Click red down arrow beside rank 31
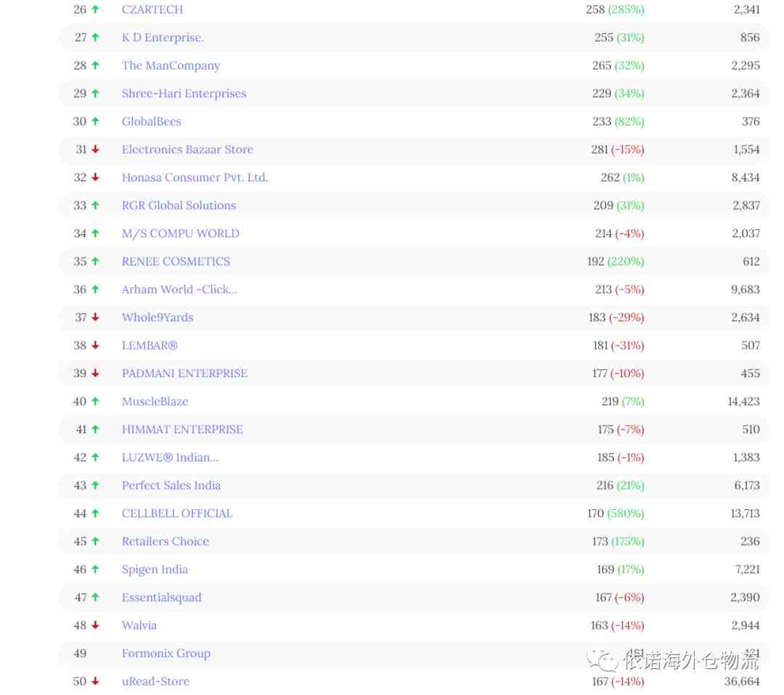The image size is (784, 695). tap(95, 149)
